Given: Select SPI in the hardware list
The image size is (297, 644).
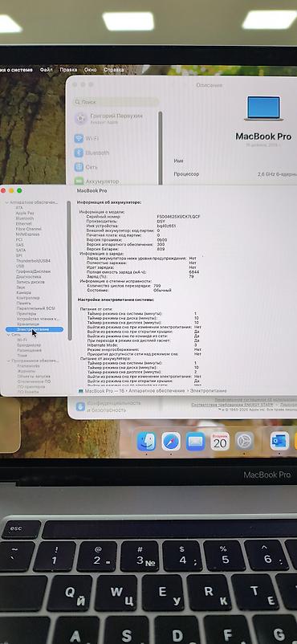Looking at the screenshot, I should pyautogui.click(x=19, y=255).
